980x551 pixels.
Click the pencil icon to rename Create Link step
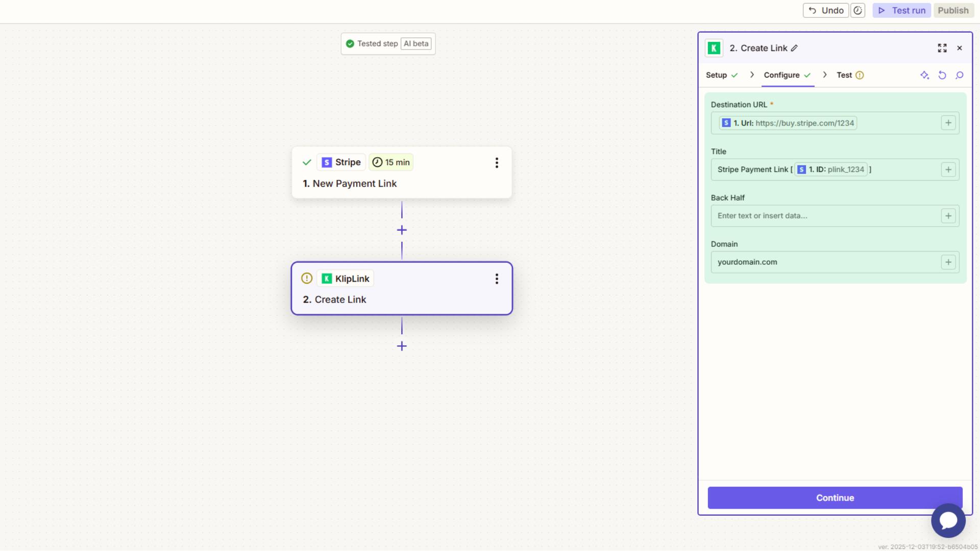click(x=795, y=47)
